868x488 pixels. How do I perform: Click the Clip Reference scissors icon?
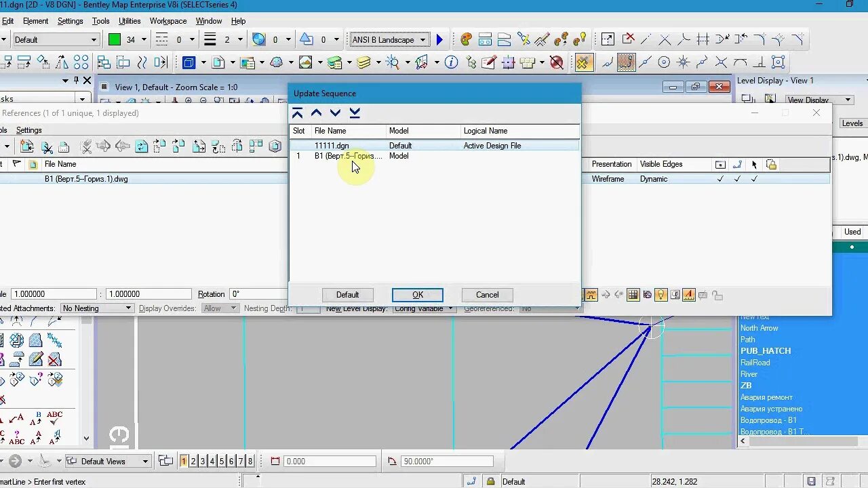pyautogui.click(x=47, y=146)
